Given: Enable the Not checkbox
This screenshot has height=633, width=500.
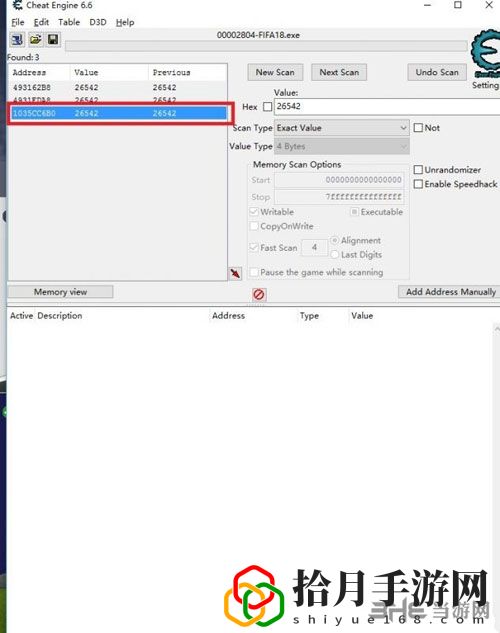Looking at the screenshot, I should coord(418,128).
